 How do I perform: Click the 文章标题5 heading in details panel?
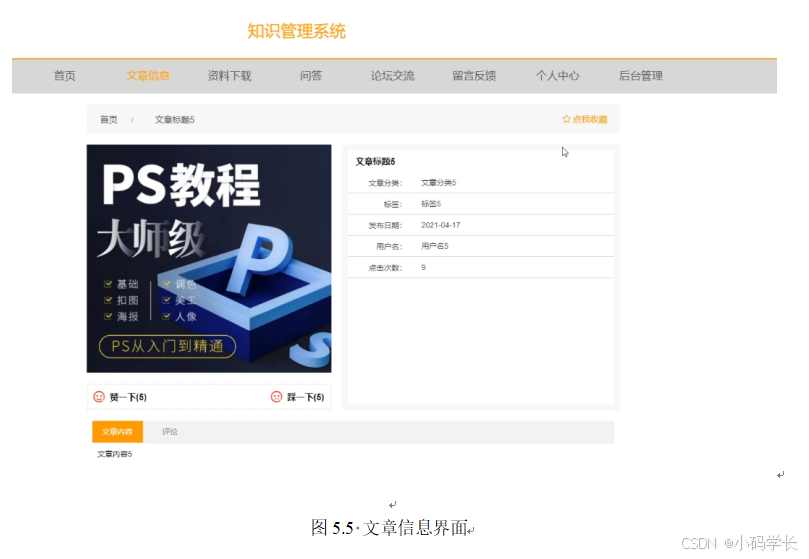coord(376,162)
